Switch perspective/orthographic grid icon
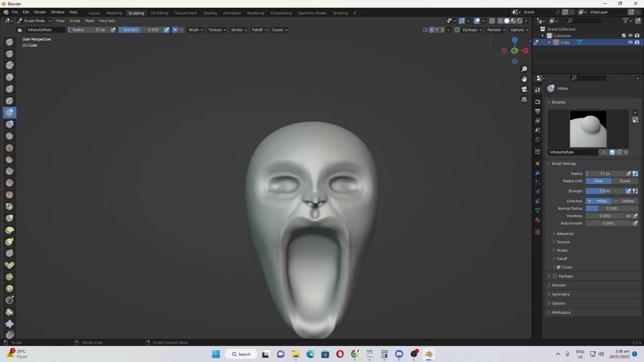644x362 pixels. coord(524,100)
